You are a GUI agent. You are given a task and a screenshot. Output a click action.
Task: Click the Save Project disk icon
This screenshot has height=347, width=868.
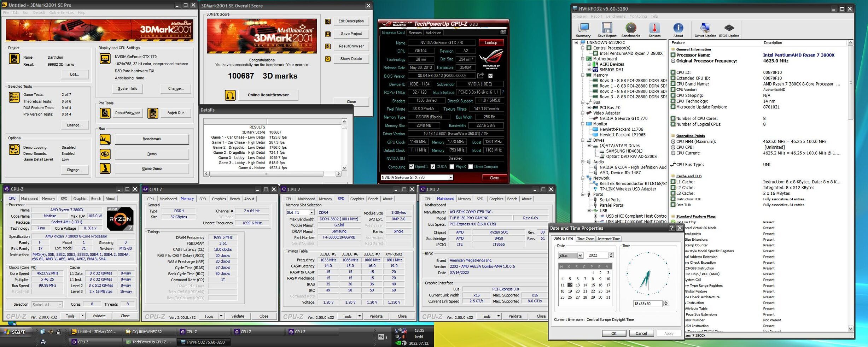[328, 34]
